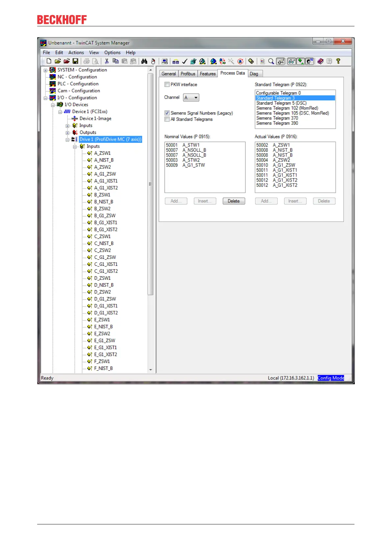
Task: Collapse the Drive 1 (ProfiDrive MC) node
Action: [67, 139]
